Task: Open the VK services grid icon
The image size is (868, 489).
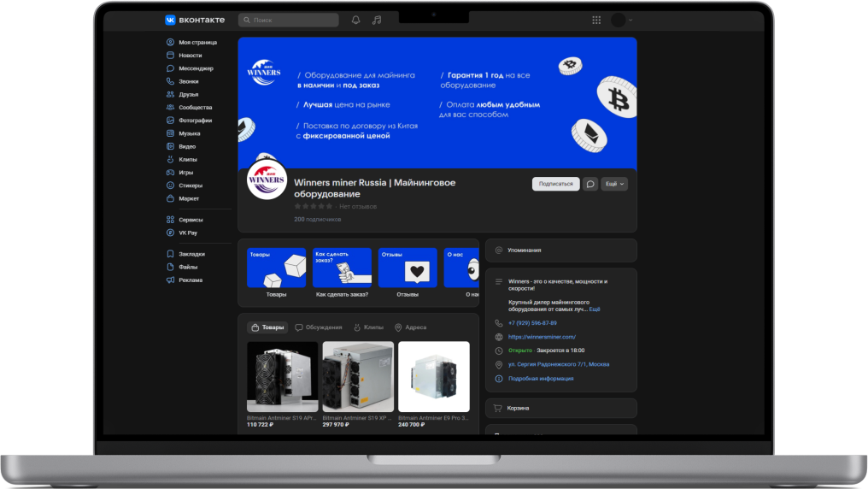Action: coord(596,20)
